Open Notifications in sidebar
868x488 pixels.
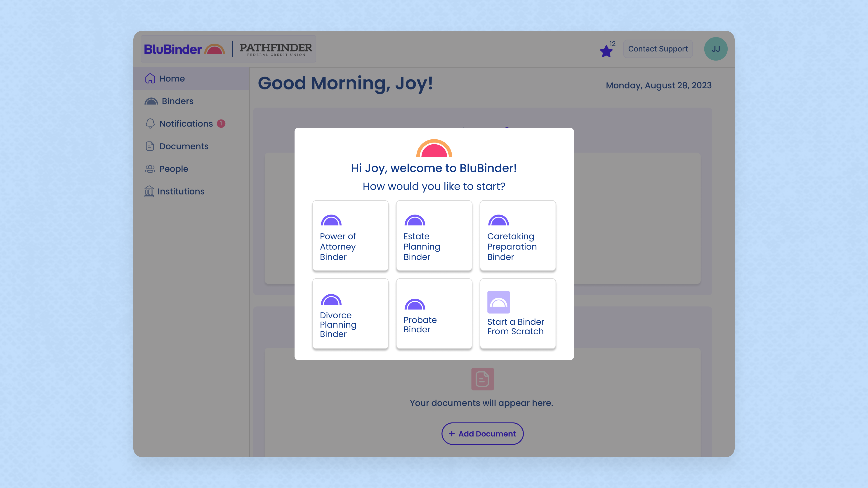pyautogui.click(x=186, y=124)
